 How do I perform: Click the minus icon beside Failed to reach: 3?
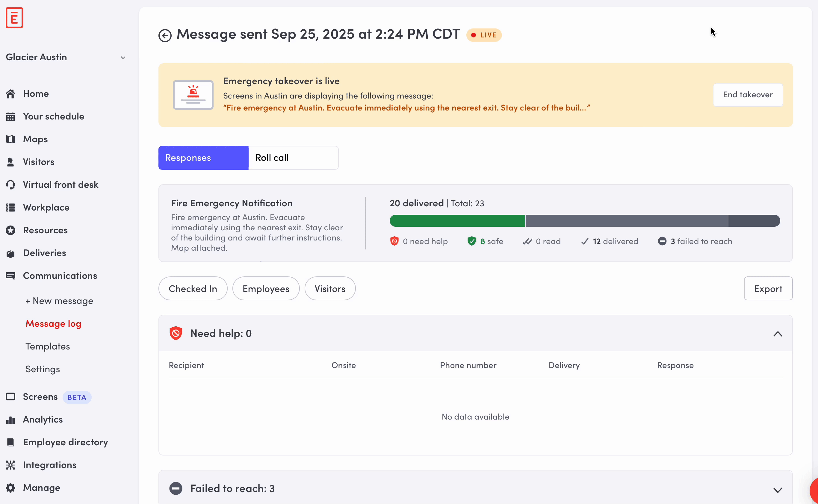[176, 488]
